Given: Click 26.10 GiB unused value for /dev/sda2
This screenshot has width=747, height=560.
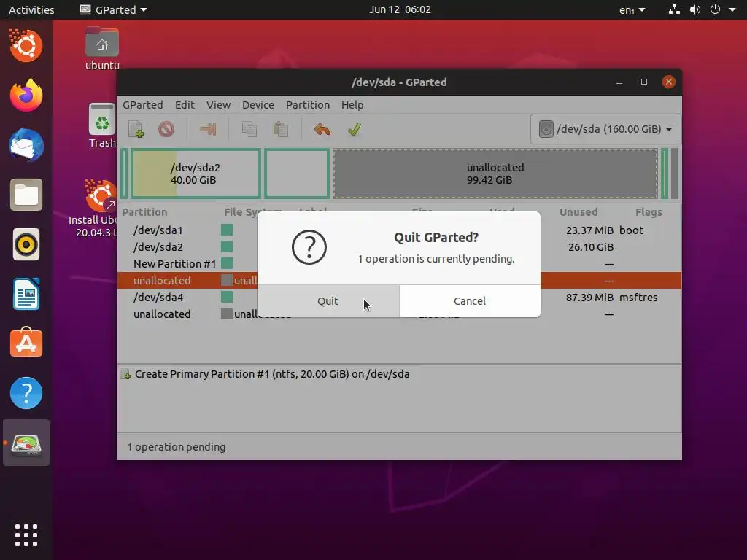Looking at the screenshot, I should pyautogui.click(x=591, y=247).
